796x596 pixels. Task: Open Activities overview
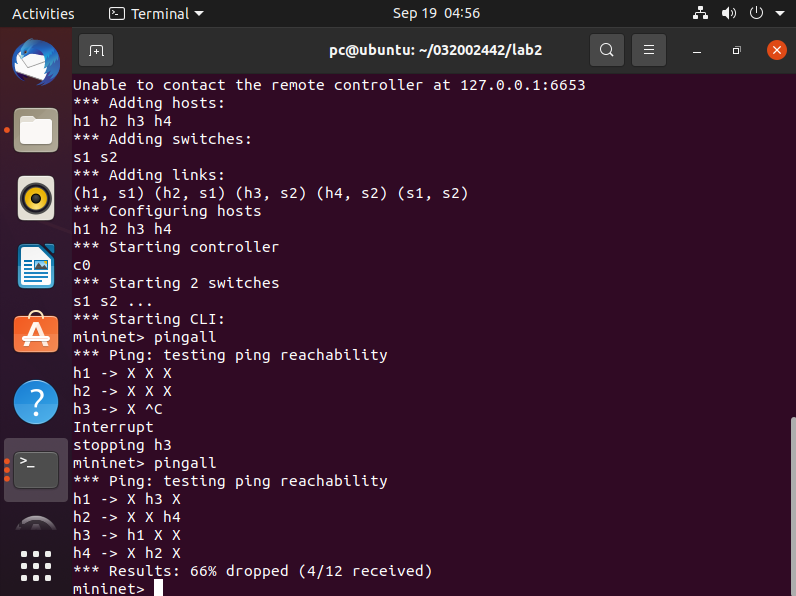pyautogui.click(x=43, y=13)
